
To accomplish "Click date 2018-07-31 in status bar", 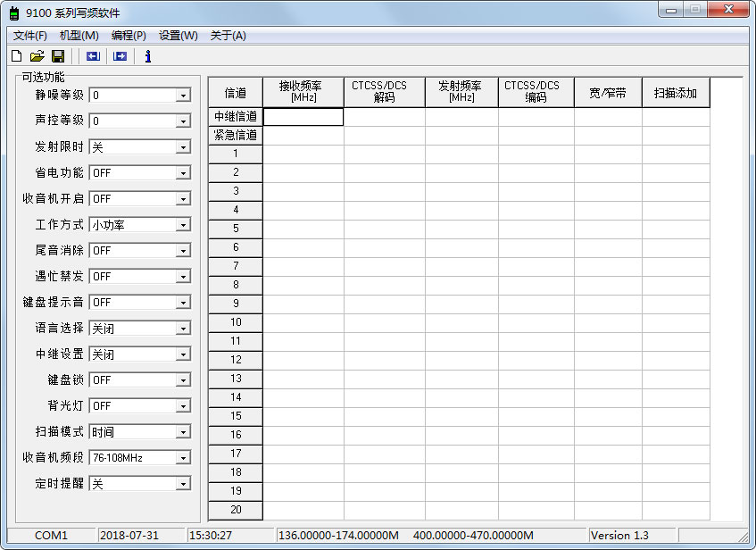I will (129, 536).
